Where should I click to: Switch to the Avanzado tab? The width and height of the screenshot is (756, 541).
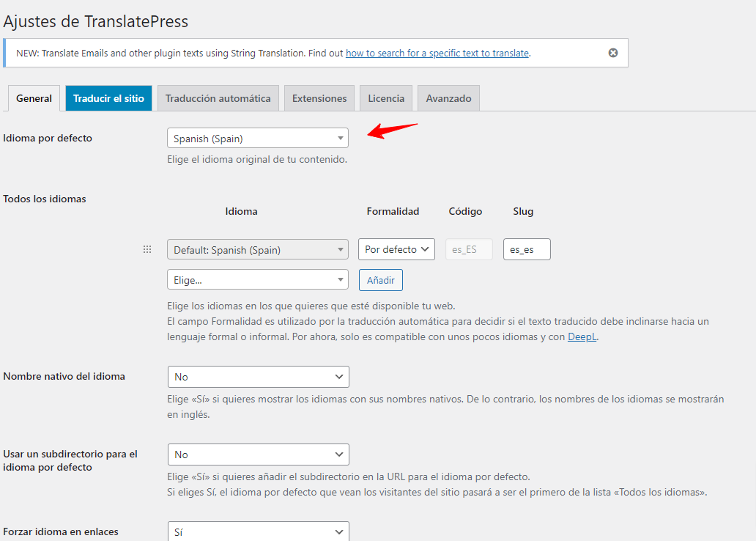tap(448, 98)
